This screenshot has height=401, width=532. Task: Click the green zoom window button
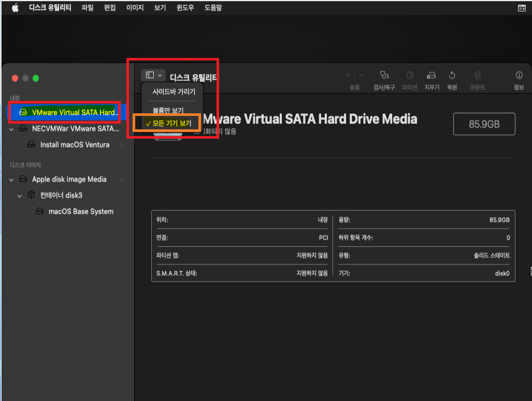tap(36, 78)
